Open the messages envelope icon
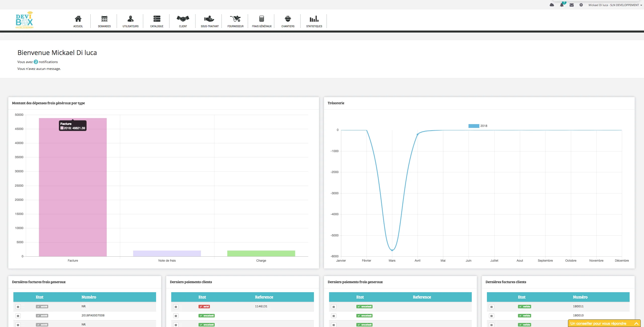This screenshot has height=327, width=644. pos(572,5)
